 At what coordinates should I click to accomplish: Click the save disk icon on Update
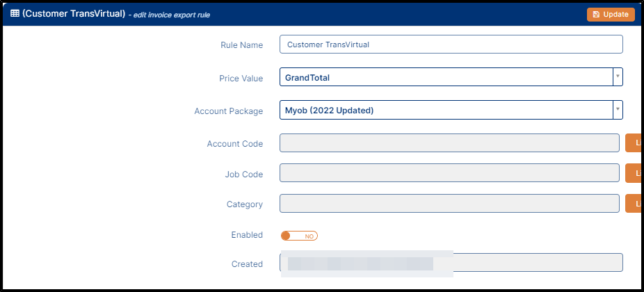[596, 15]
